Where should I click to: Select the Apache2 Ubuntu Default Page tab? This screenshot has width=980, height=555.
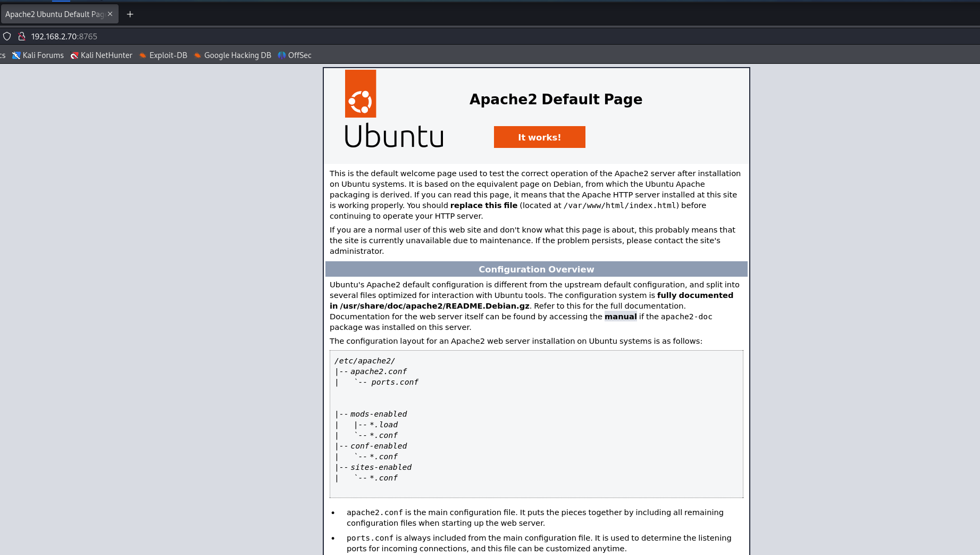point(54,14)
